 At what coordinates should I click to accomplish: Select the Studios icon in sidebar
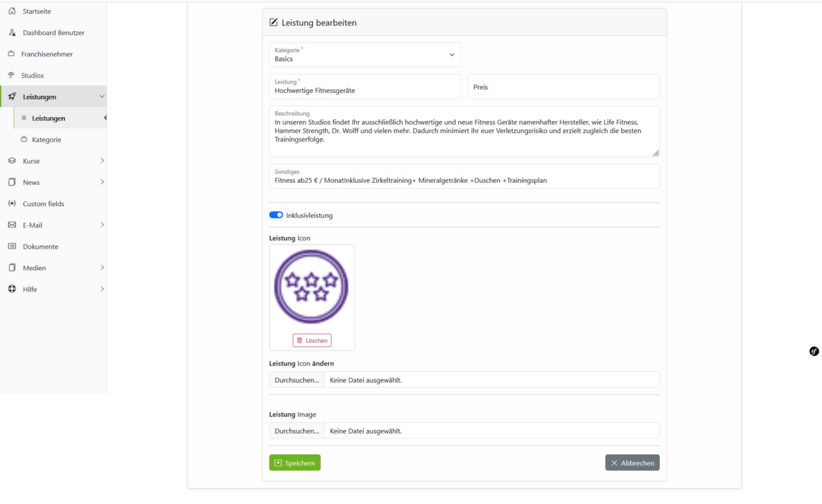(x=11, y=75)
